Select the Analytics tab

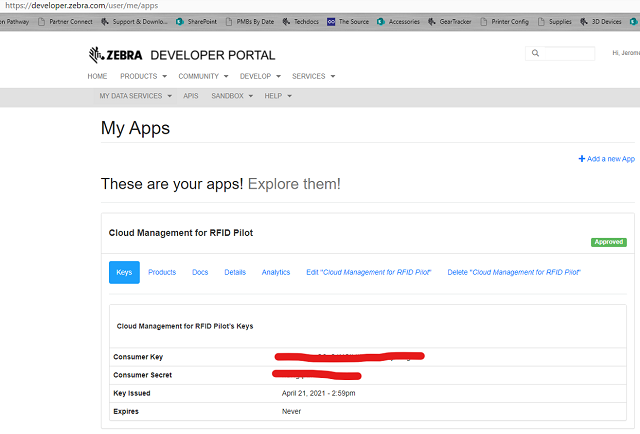coord(276,272)
